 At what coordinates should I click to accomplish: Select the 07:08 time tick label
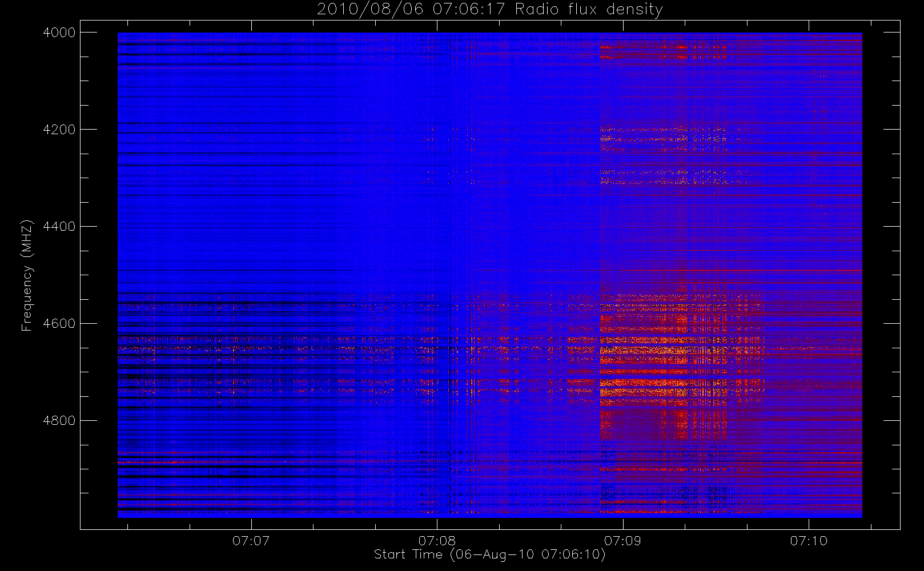click(x=437, y=541)
